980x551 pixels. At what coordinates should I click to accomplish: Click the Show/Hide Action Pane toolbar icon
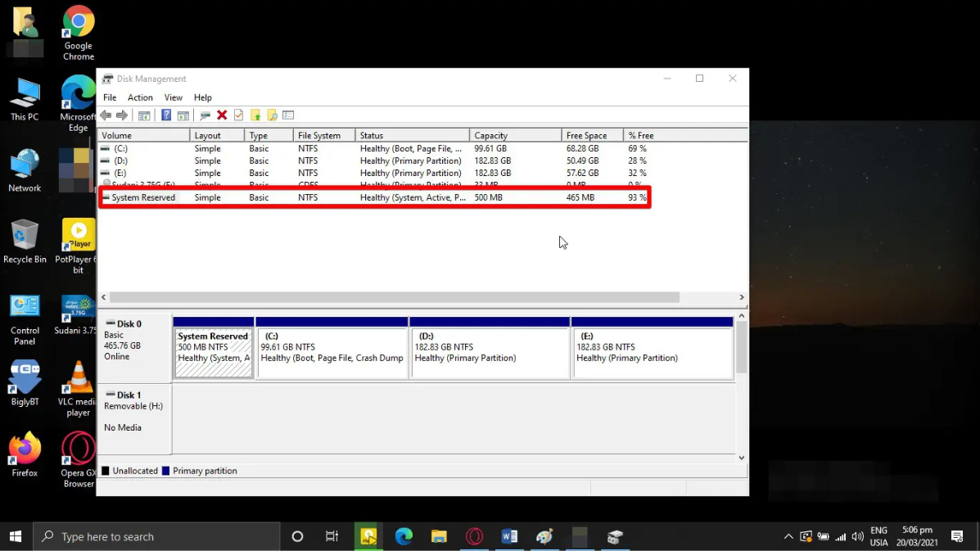point(183,115)
